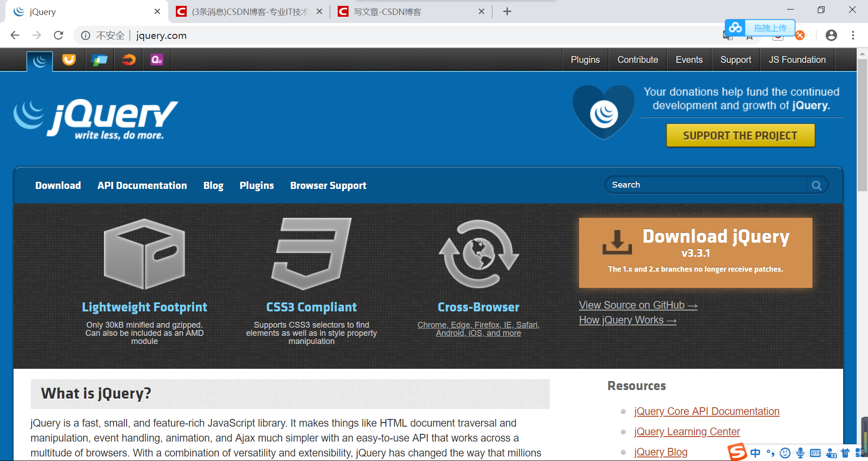The image size is (868, 461).
Task: Click the Cross-Browser globe icon
Action: point(479,254)
